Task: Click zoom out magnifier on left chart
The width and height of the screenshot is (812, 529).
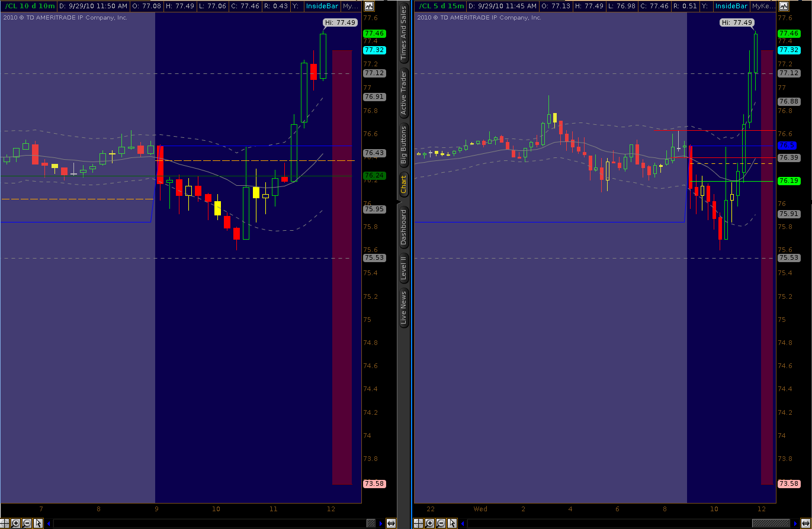Action: [x=27, y=523]
